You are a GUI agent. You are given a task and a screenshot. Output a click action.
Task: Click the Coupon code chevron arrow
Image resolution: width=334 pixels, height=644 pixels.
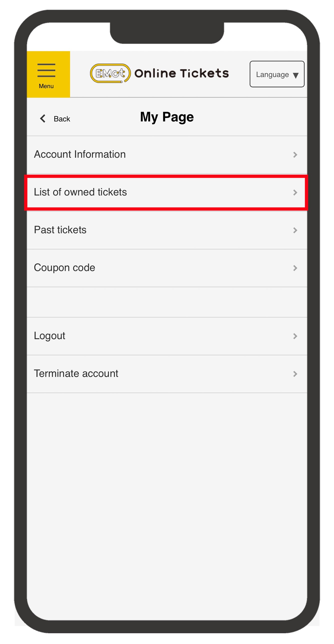[295, 268]
